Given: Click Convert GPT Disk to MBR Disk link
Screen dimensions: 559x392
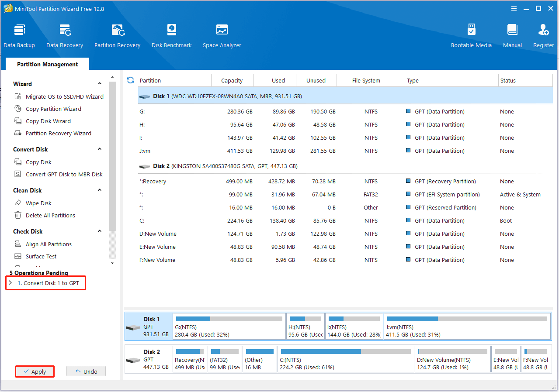Looking at the screenshot, I should [64, 174].
